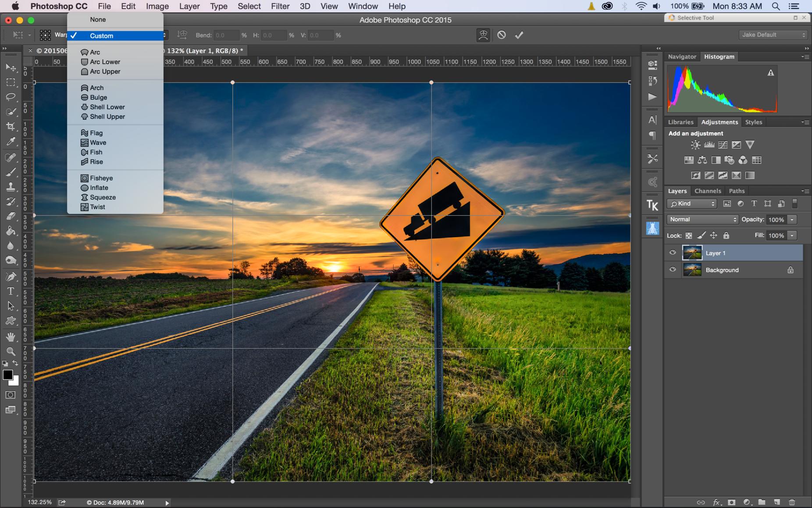
Task: Cancel the transform with the cancel icon
Action: 502,35
